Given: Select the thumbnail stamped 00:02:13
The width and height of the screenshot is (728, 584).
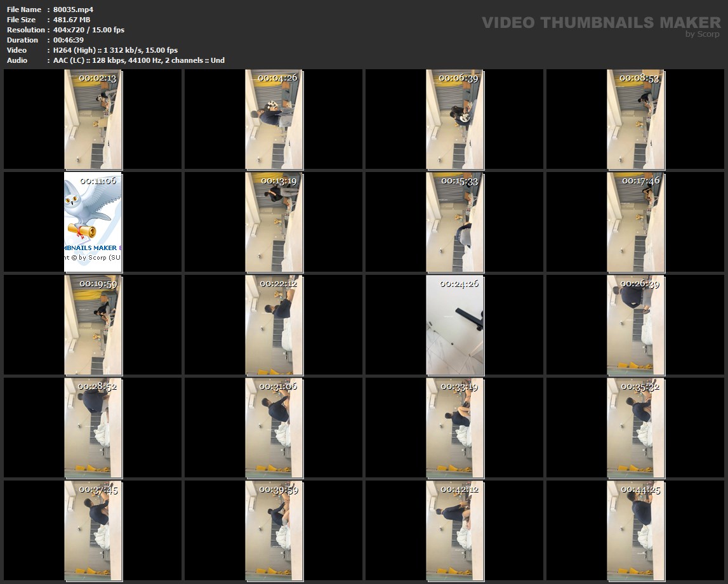Looking at the screenshot, I should 93,119.
